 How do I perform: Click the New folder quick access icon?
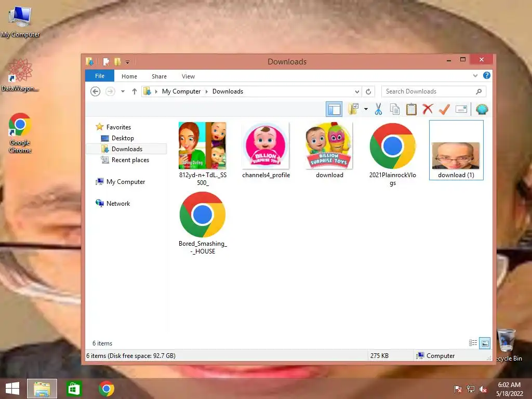pos(117,62)
